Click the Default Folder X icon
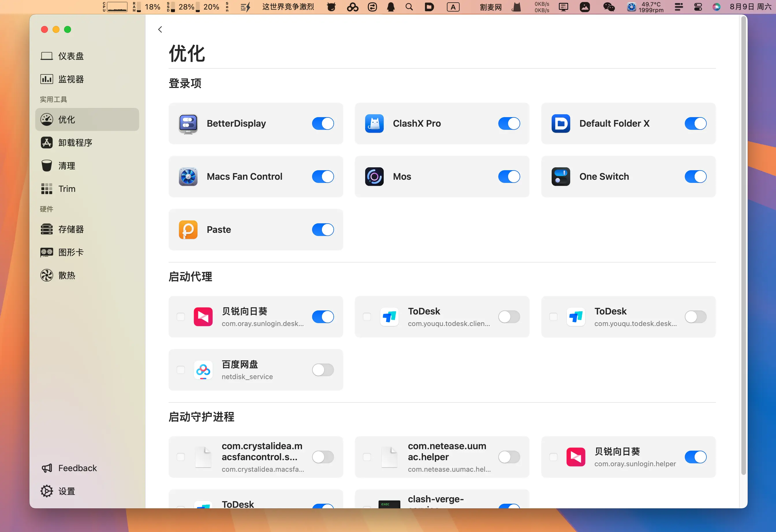Viewport: 776px width, 532px height. [561, 123]
